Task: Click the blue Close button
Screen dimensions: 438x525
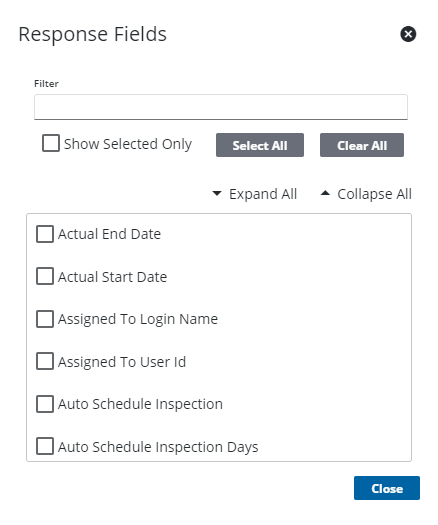Action: click(x=387, y=488)
